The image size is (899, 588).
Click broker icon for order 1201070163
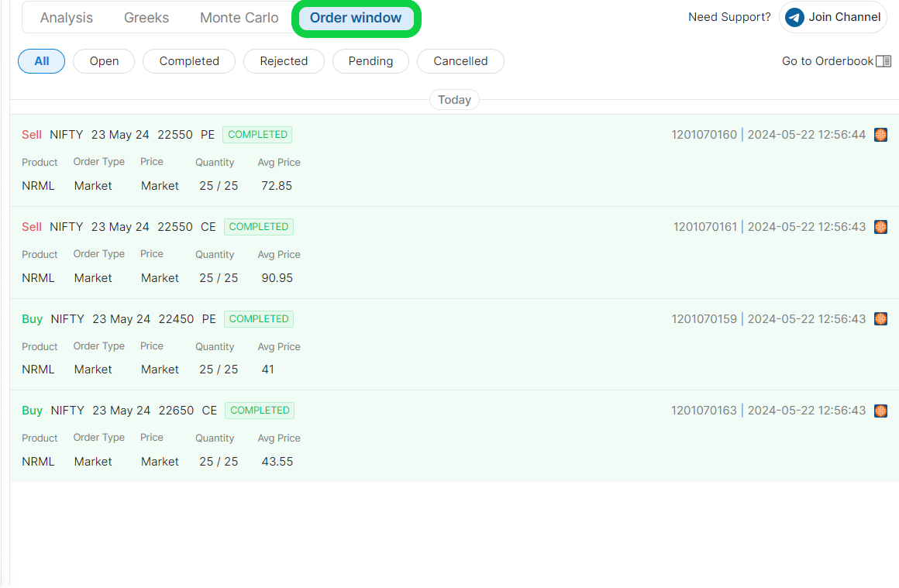click(880, 411)
